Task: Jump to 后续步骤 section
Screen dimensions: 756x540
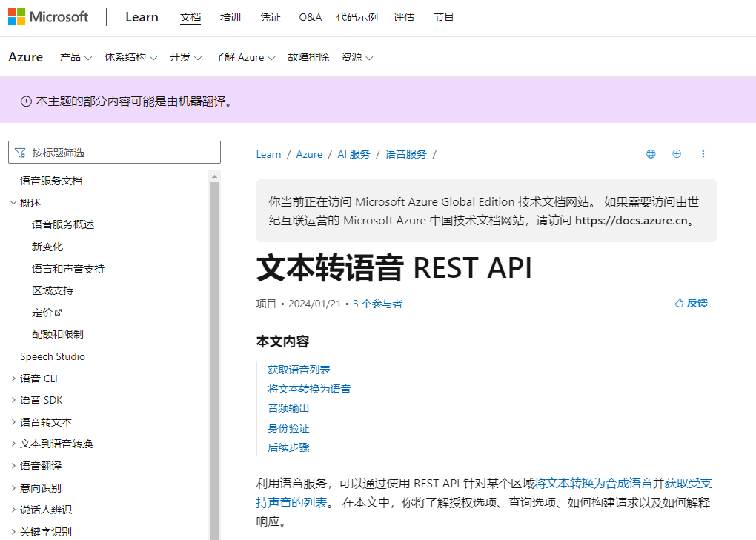Action: (x=288, y=447)
